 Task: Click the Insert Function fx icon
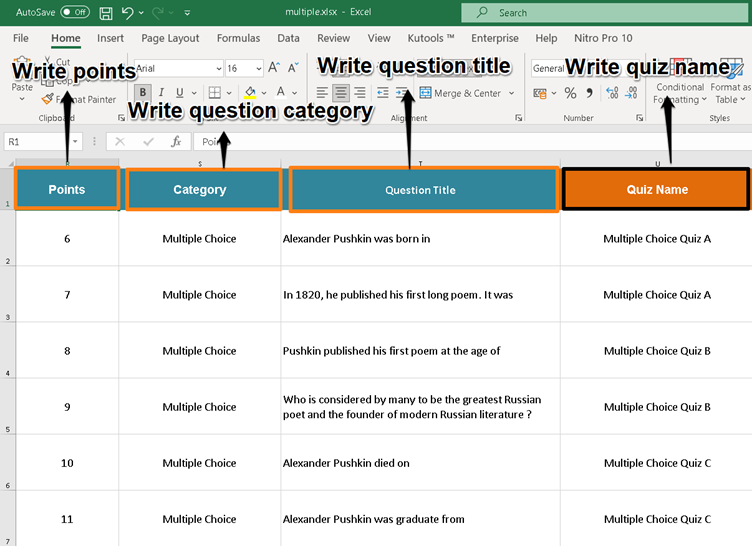(176, 142)
